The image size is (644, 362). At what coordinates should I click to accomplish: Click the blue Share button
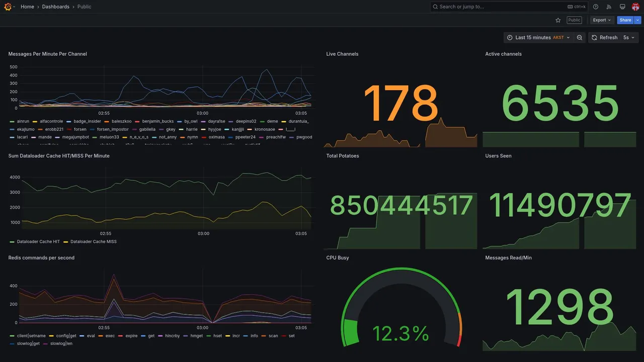click(x=625, y=20)
